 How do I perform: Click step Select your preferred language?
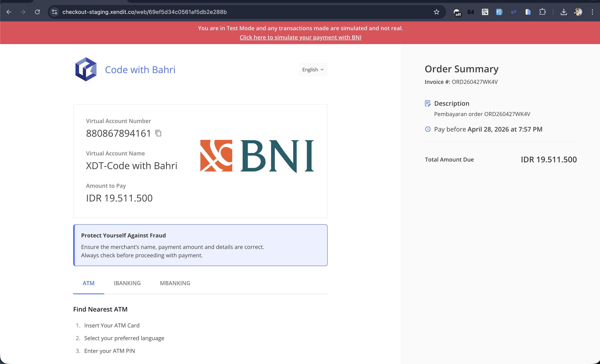(124, 338)
